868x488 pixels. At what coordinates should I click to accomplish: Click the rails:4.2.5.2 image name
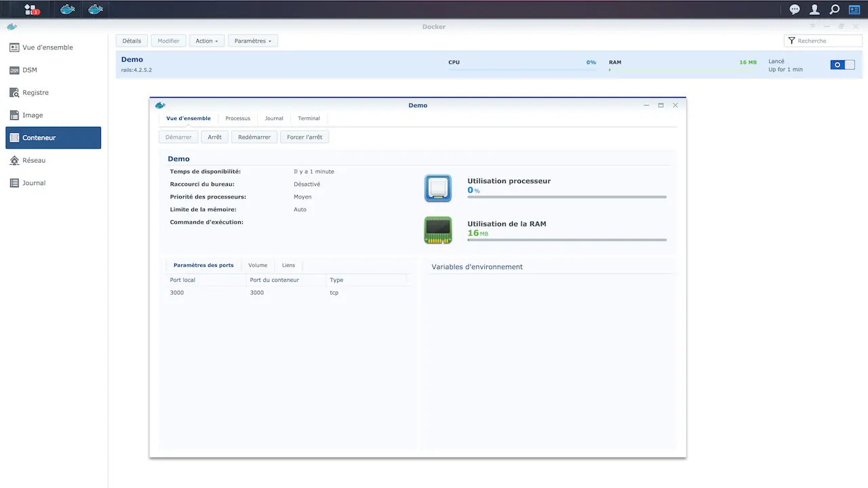pyautogui.click(x=136, y=70)
